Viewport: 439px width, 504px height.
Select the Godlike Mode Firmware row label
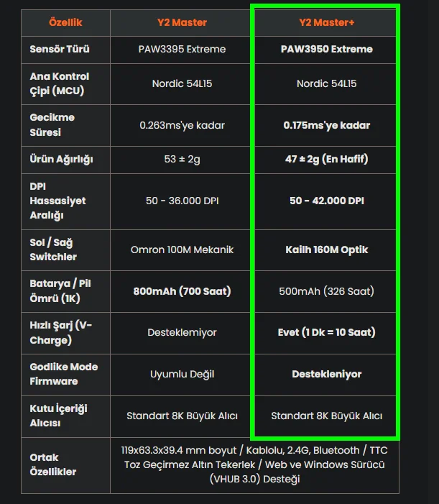63,374
